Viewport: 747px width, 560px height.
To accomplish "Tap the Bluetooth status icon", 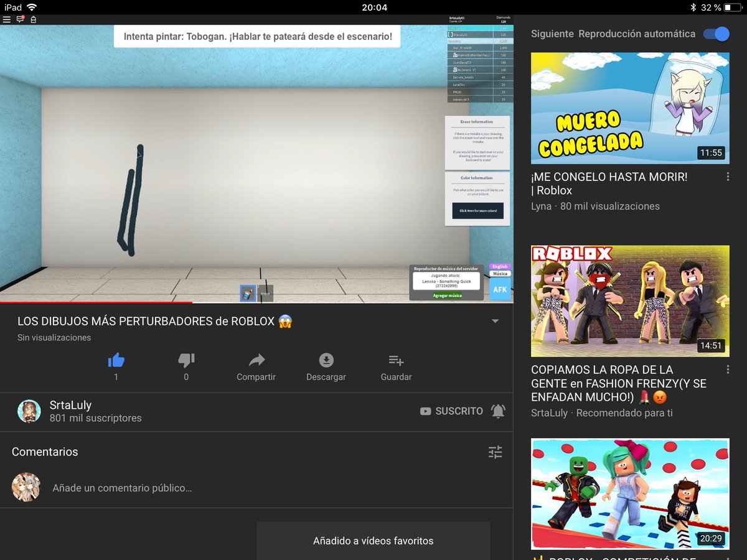I will [x=693, y=7].
